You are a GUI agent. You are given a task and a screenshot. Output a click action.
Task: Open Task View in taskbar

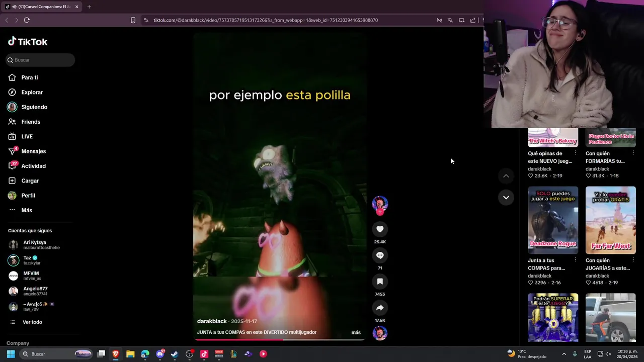tap(101, 354)
